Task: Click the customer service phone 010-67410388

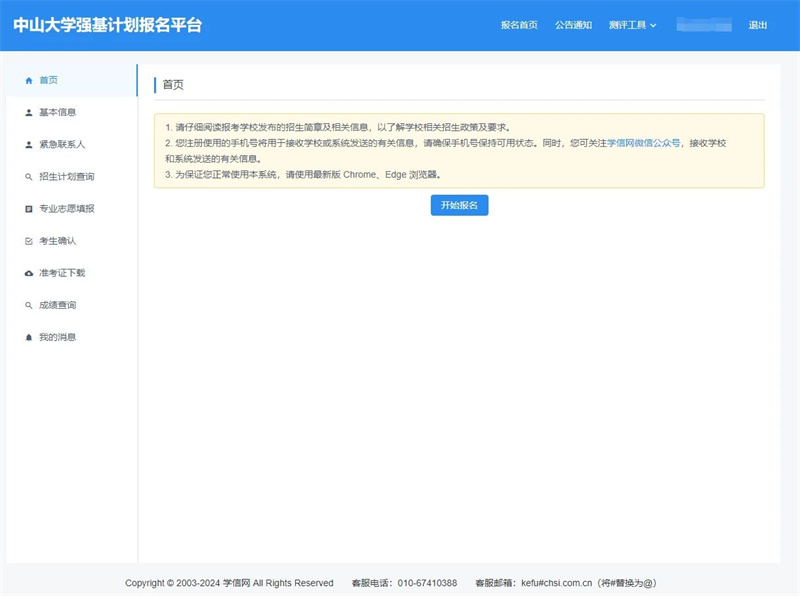Action: click(428, 583)
